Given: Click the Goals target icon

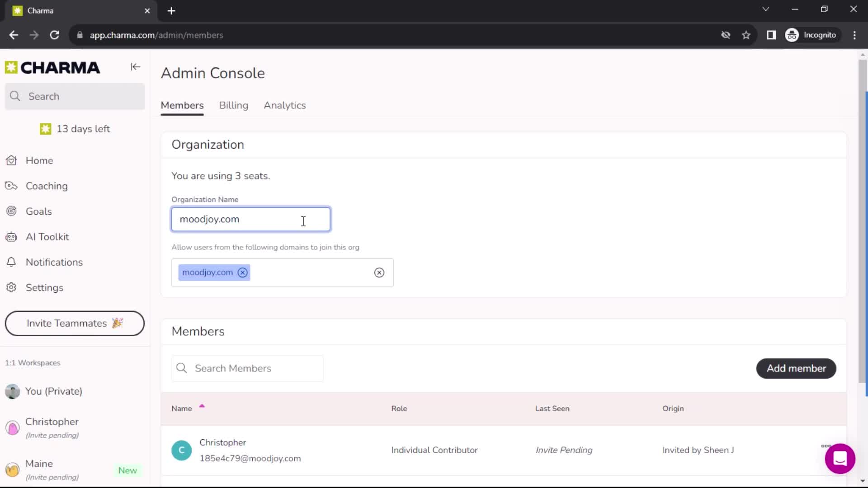Looking at the screenshot, I should coord(11,211).
